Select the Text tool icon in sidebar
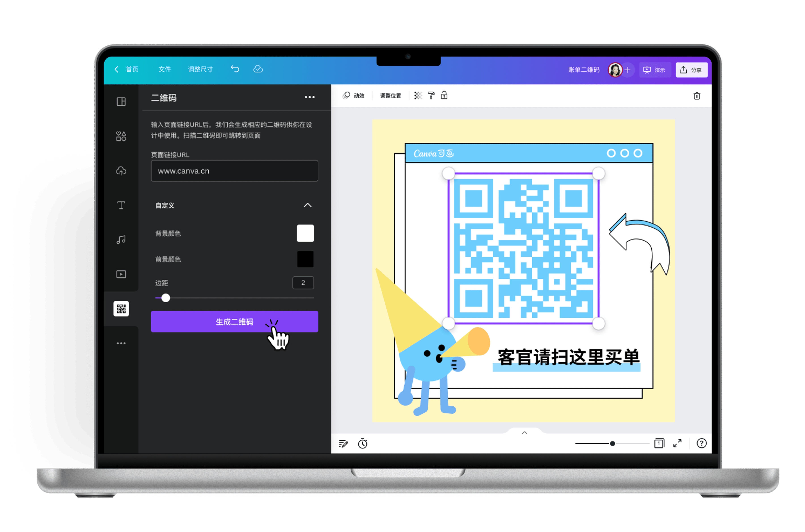805x532 pixels. (x=121, y=205)
